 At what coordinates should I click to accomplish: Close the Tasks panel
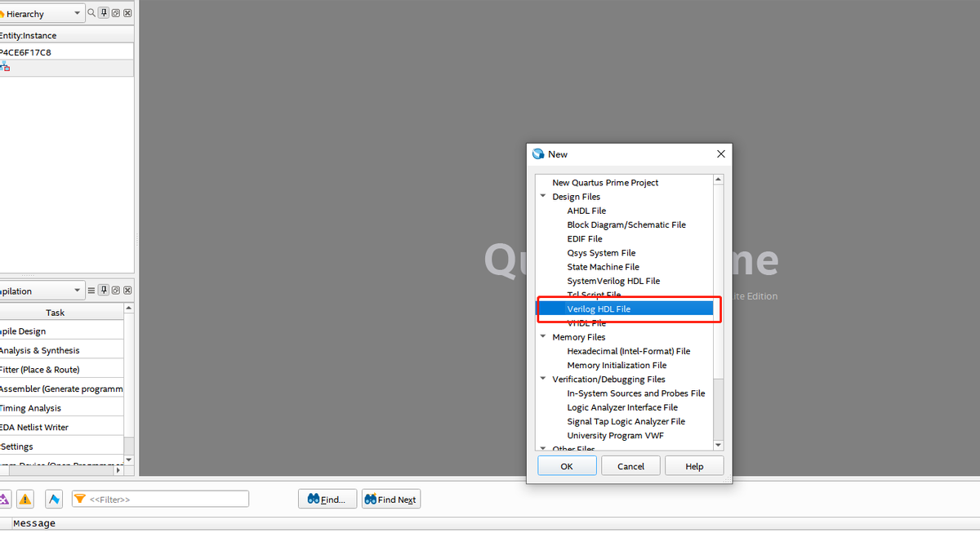[127, 291]
